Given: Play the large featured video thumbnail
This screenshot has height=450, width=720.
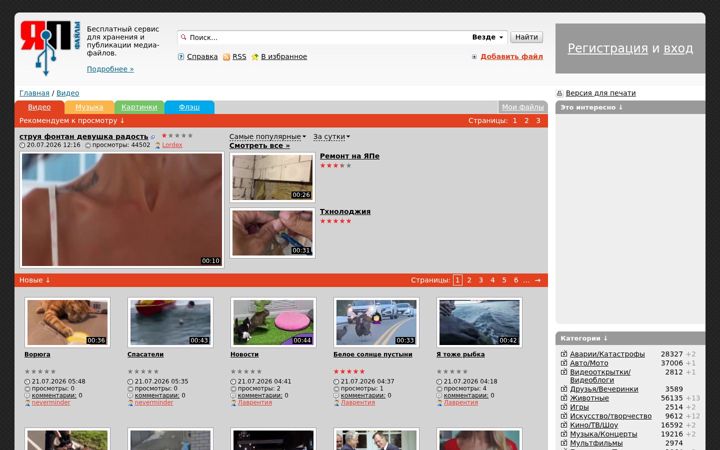Looking at the screenshot, I should click(122, 209).
